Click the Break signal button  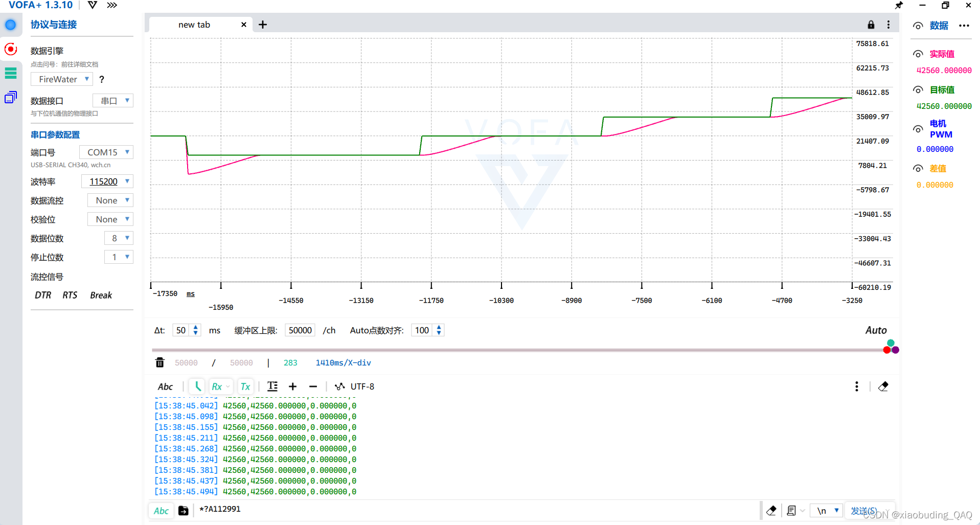101,295
